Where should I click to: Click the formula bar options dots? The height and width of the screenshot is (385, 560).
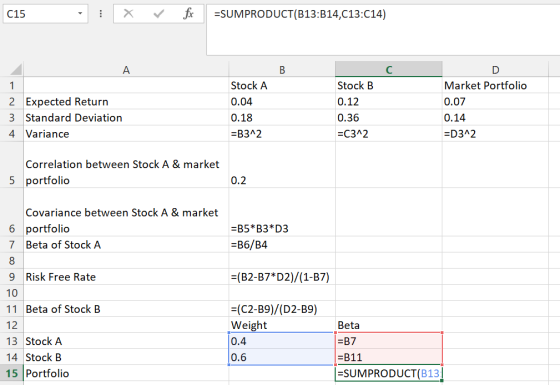[101, 14]
